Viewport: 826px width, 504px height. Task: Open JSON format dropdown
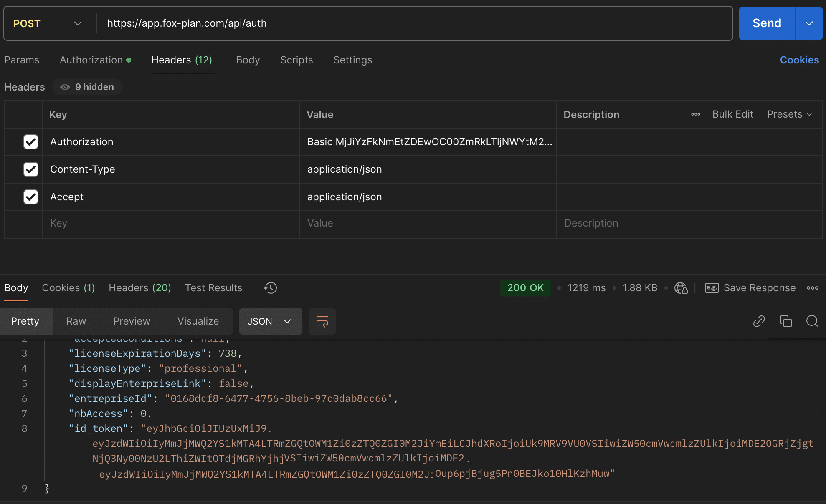(270, 321)
